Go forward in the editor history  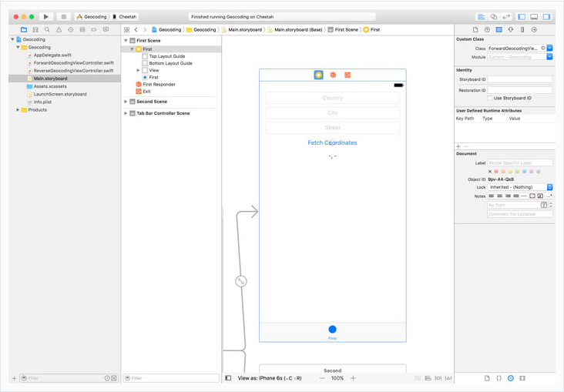tap(145, 29)
